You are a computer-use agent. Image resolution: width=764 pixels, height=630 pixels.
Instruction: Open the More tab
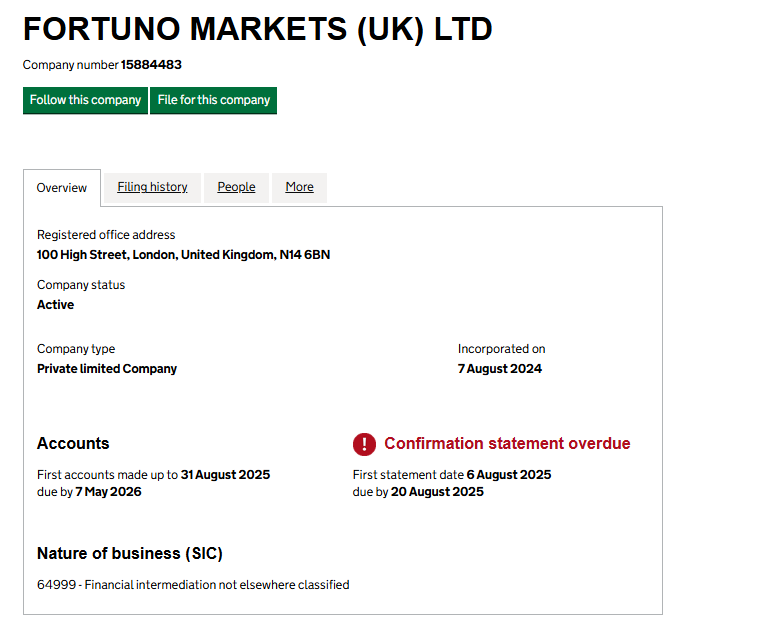coord(299,187)
